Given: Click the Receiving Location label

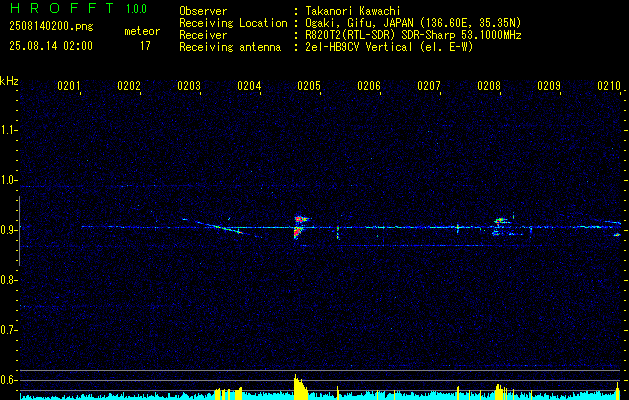Looking at the screenshot, I should click(233, 23).
